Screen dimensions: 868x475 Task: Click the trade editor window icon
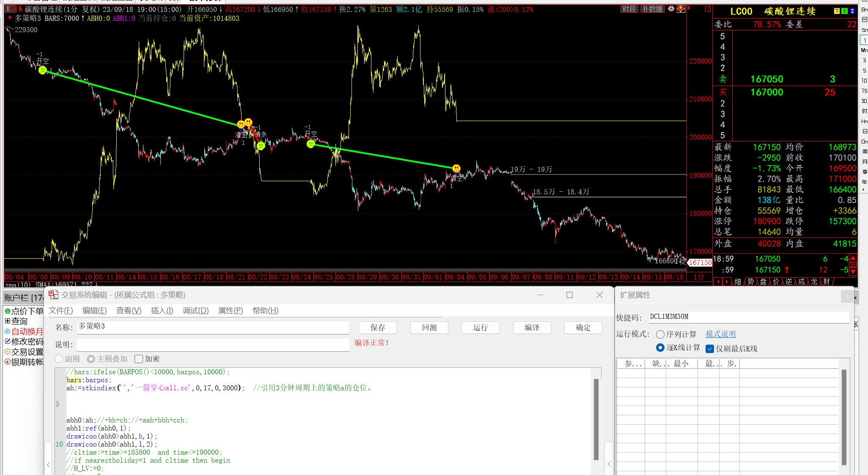(53, 295)
